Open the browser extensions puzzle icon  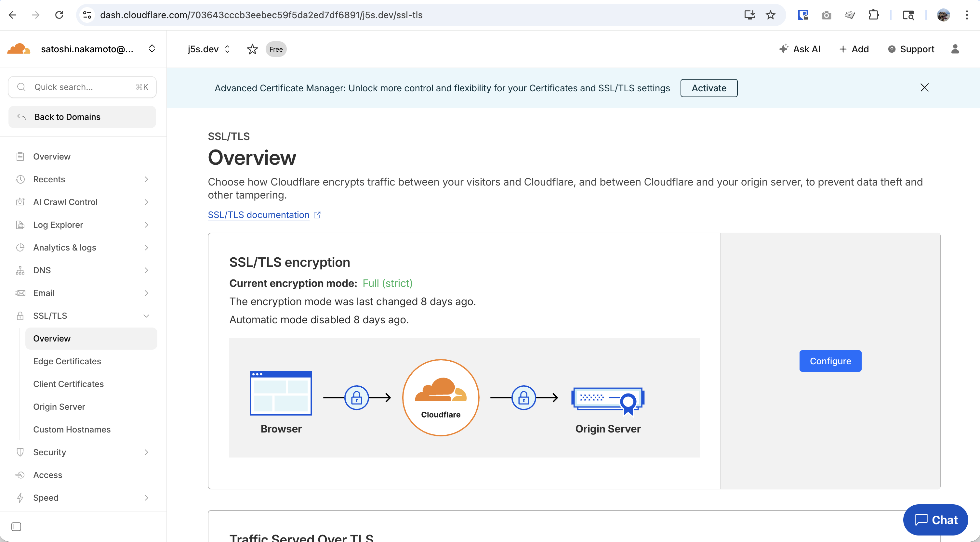point(873,15)
